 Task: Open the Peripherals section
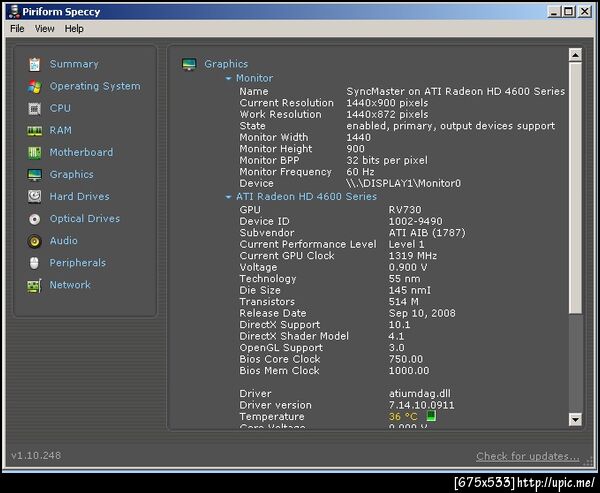click(x=78, y=263)
